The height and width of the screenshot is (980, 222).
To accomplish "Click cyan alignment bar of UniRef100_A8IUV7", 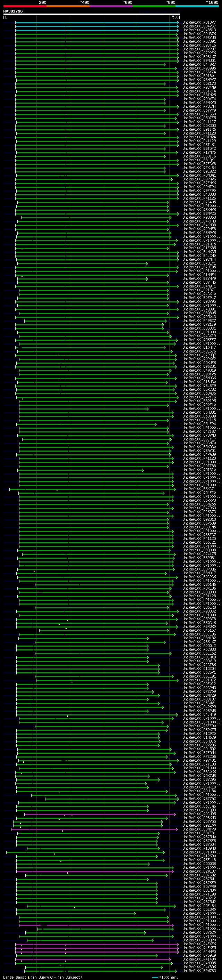I will coord(97,23).
